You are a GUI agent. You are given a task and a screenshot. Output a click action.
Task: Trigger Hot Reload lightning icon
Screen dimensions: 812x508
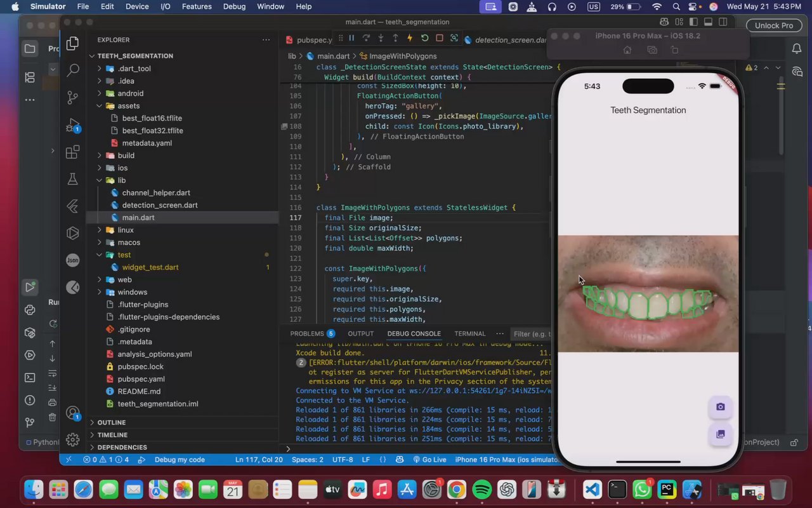click(410, 38)
